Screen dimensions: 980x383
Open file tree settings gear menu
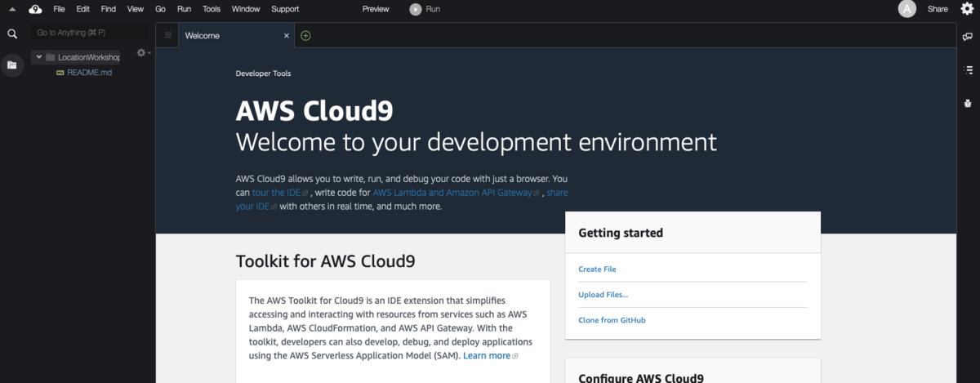pos(141,52)
